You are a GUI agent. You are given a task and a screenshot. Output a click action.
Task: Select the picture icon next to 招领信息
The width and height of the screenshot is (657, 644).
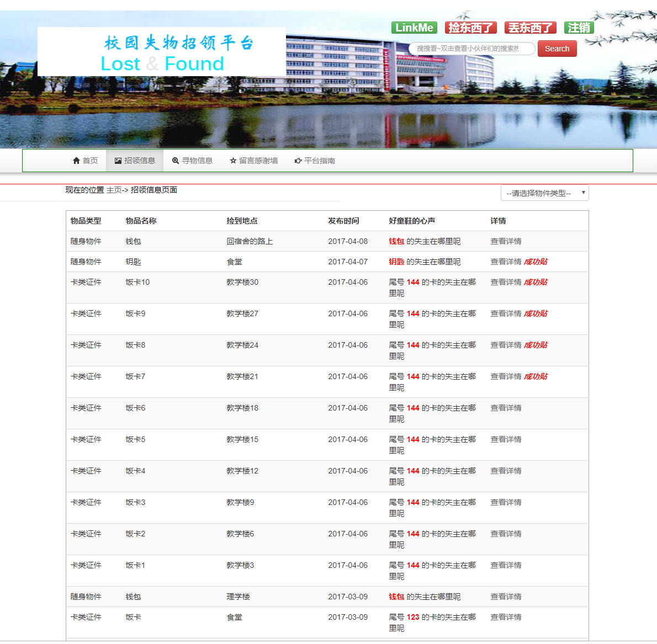pyautogui.click(x=118, y=161)
